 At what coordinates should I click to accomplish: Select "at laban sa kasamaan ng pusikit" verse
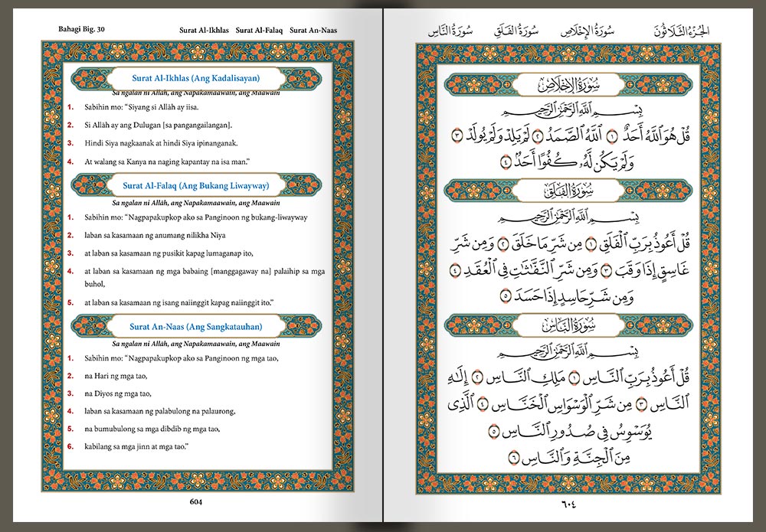169,253
